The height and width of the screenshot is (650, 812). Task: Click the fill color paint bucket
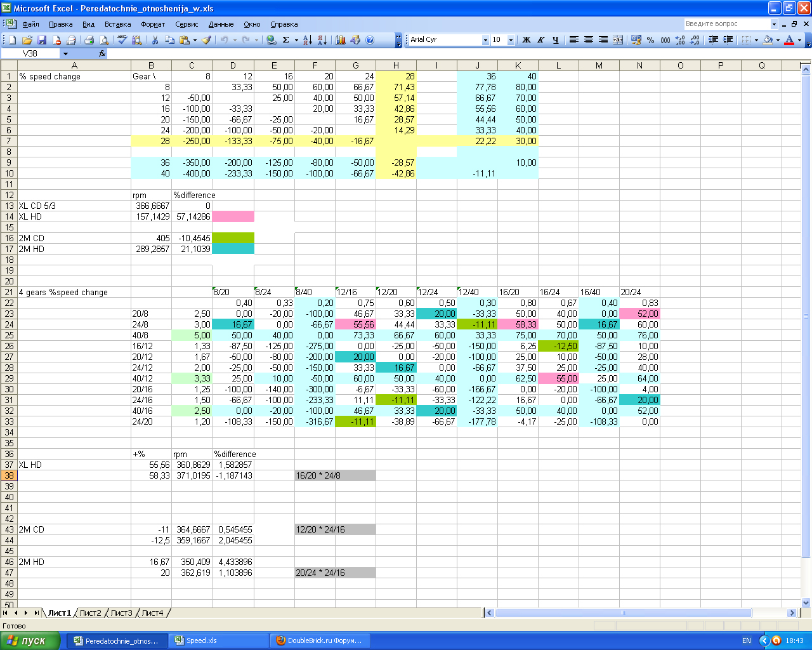click(768, 40)
